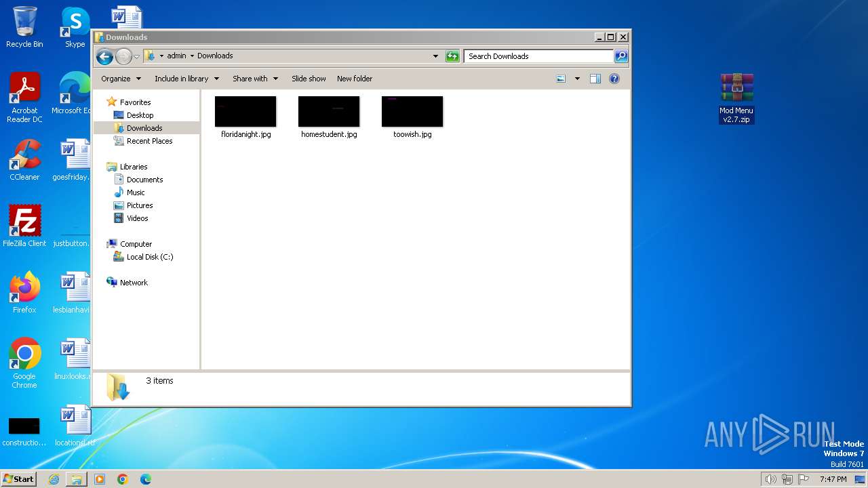
Task: Open the Organize menu
Action: (121, 79)
